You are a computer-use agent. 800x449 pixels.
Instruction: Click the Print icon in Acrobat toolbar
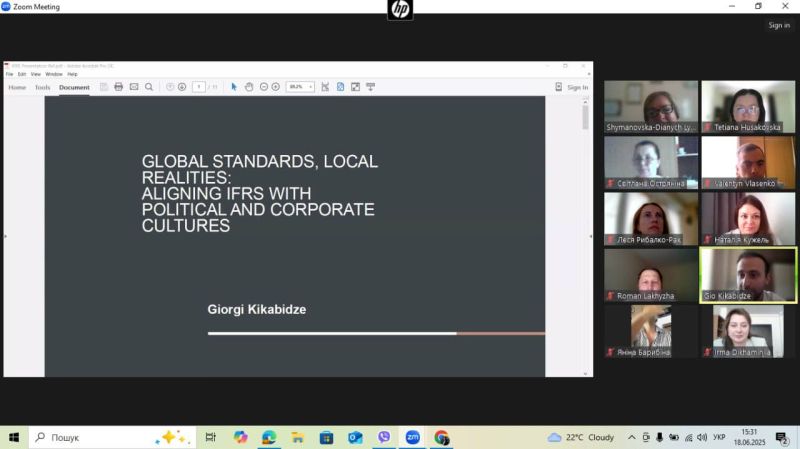(118, 87)
